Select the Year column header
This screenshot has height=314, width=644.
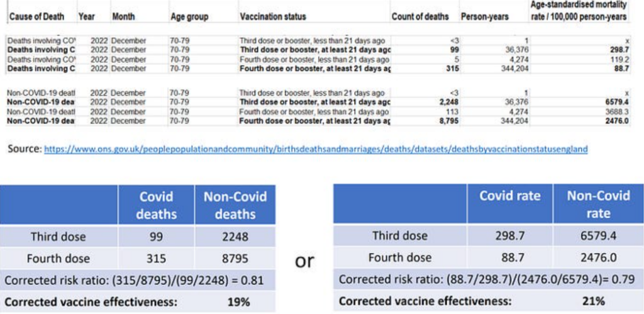86,17
